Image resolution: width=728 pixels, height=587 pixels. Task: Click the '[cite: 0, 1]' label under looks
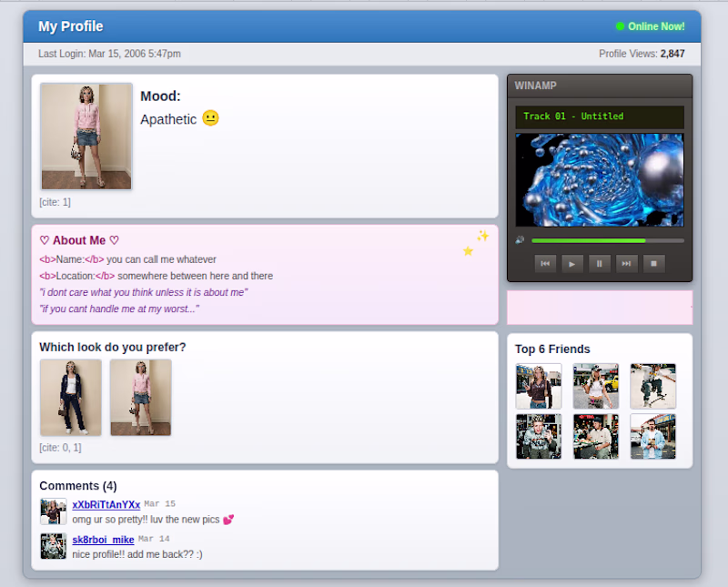point(60,448)
